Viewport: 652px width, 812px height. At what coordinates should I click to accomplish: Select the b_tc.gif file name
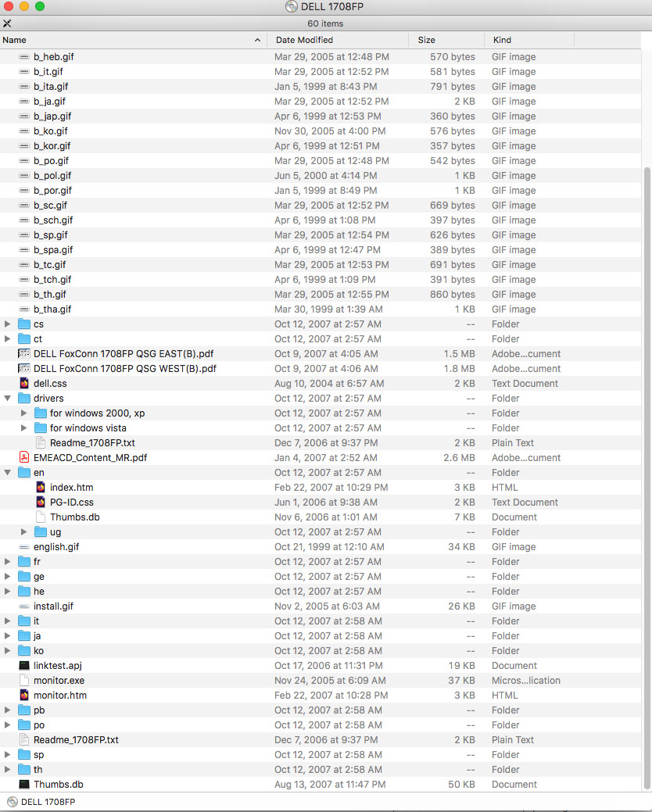tap(50, 265)
